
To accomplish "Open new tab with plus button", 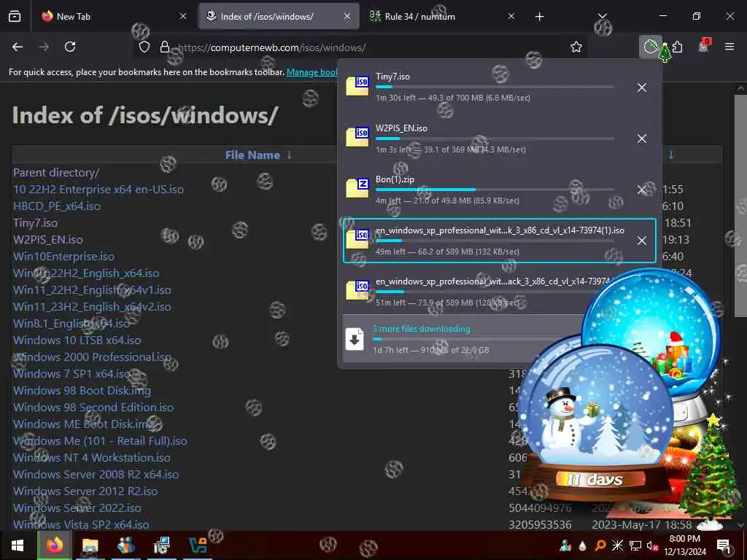I will coord(539,17).
